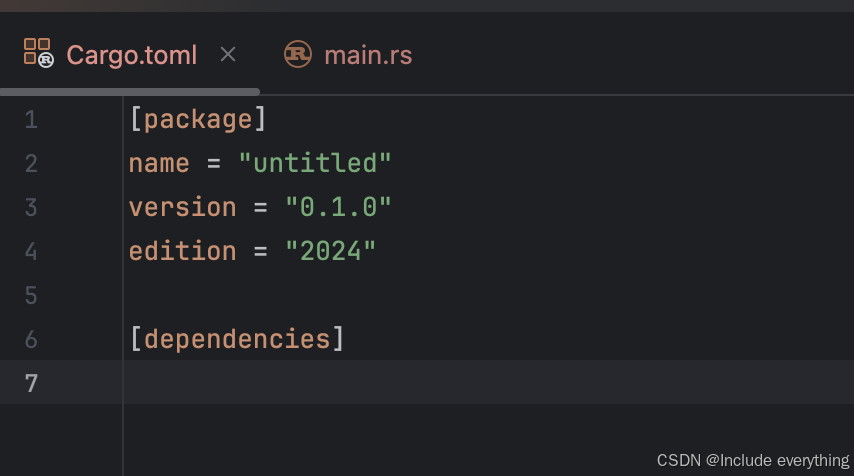Click line number 6 in the gutter
Image resolution: width=854 pixels, height=476 pixels.
[31, 339]
